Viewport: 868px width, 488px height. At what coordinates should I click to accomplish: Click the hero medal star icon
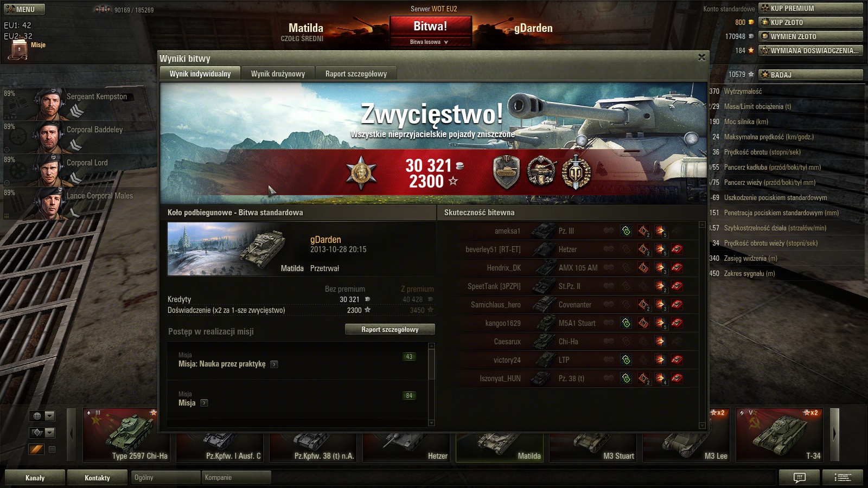361,173
